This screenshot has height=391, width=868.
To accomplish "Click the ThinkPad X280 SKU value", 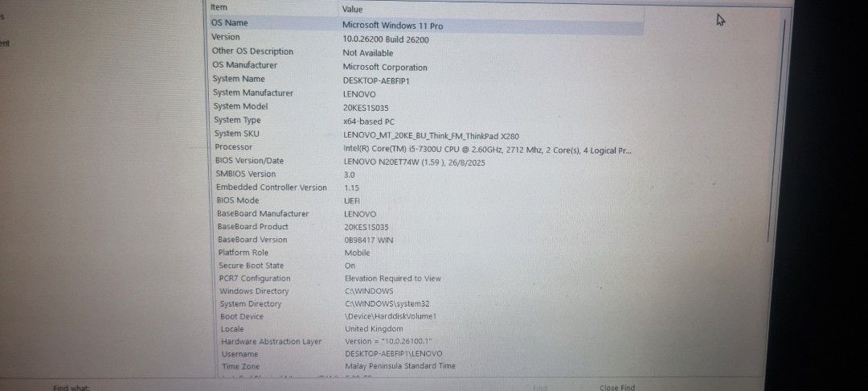I will coord(432,136).
